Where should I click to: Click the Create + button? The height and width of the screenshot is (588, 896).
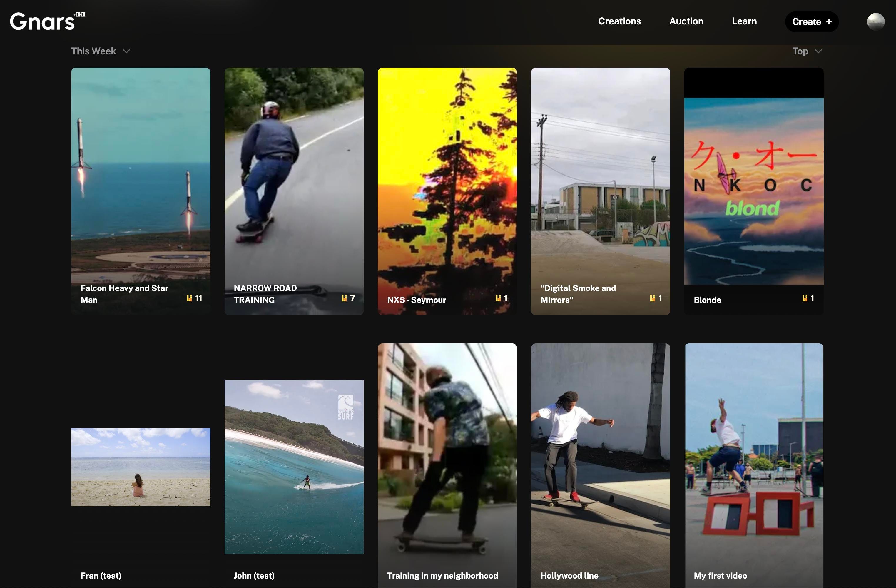click(x=811, y=22)
